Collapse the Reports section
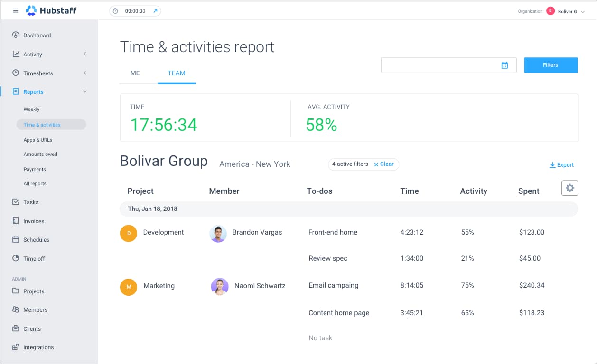The width and height of the screenshot is (597, 364). pyautogui.click(x=84, y=91)
